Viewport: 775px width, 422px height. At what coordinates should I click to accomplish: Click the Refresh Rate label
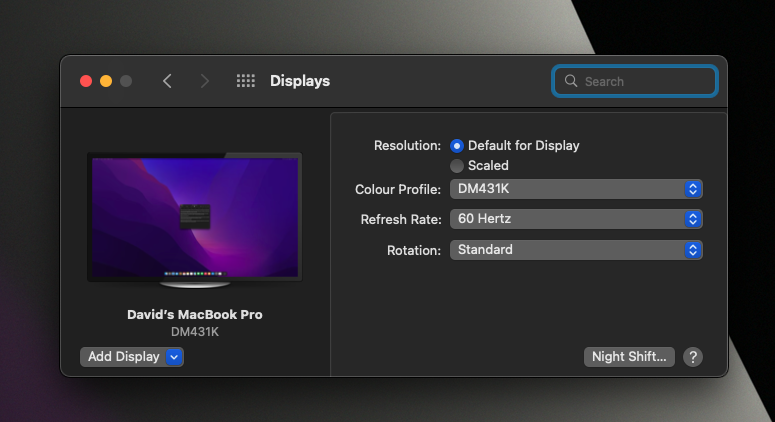401,219
